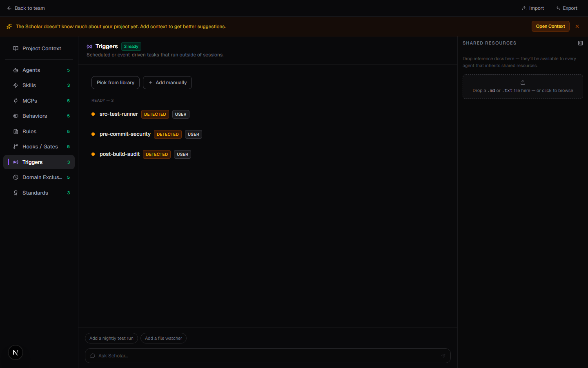Choose Add a nightly test run suggestion
The width and height of the screenshot is (588, 368).
[x=111, y=338]
